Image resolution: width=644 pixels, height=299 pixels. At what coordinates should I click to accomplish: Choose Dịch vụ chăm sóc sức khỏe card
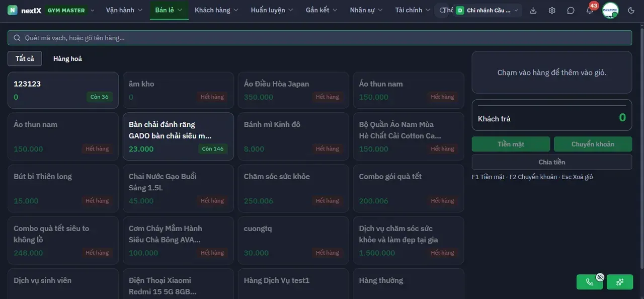click(409, 240)
